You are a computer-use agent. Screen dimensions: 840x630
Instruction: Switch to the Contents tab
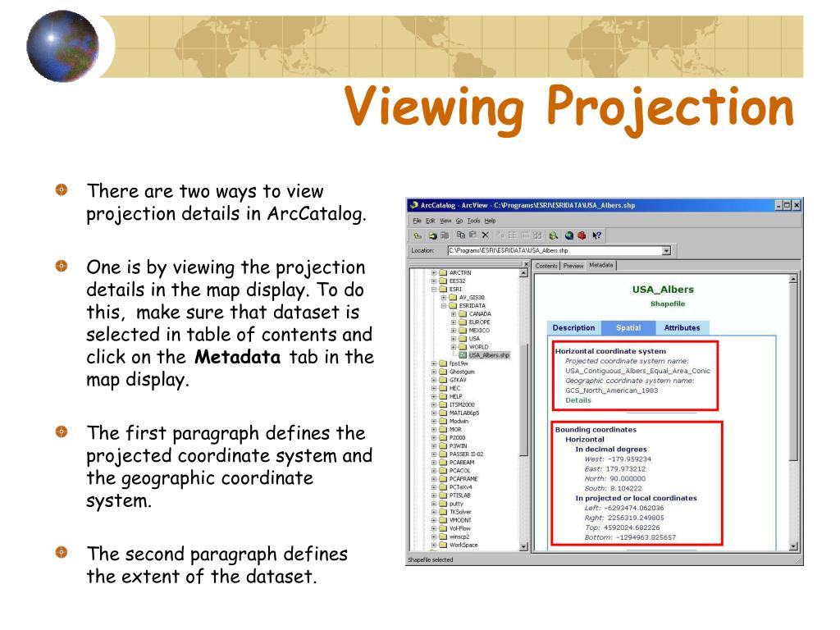pos(546,266)
